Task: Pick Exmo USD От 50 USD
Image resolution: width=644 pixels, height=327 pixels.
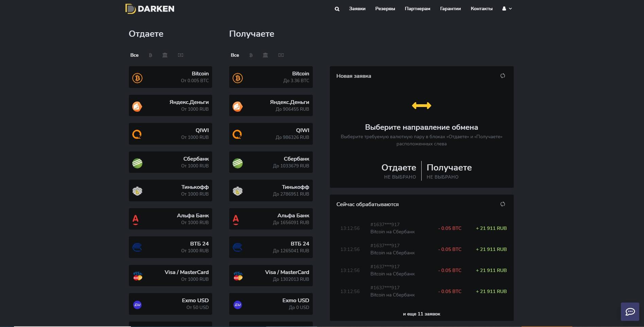Action: (x=170, y=304)
